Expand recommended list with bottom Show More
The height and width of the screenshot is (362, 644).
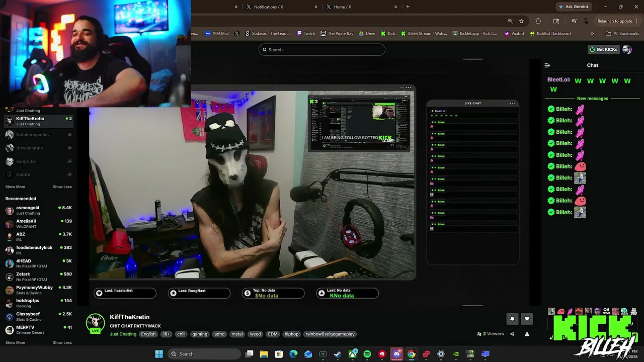tap(15, 343)
